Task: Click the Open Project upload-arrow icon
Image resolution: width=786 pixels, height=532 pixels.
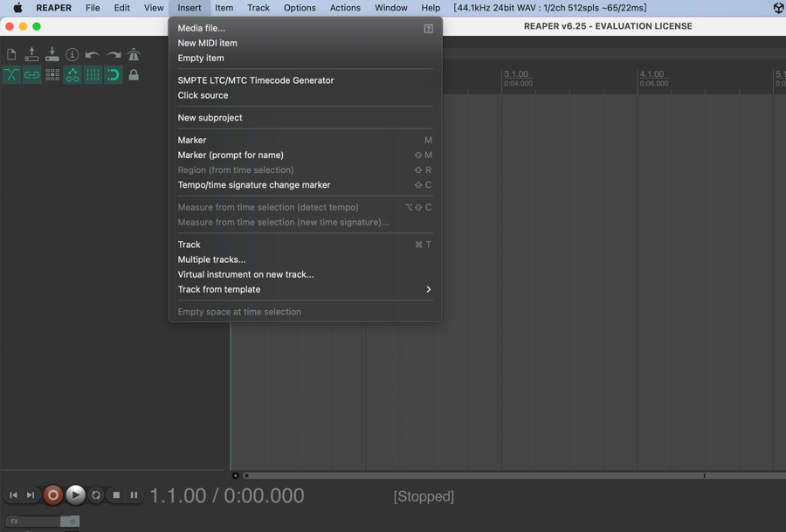Action: [31, 55]
